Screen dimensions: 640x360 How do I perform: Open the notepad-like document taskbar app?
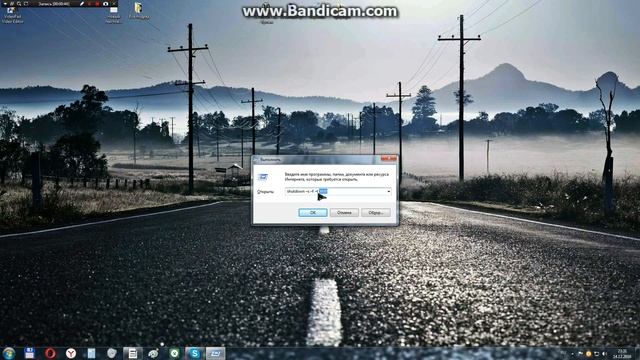133,353
